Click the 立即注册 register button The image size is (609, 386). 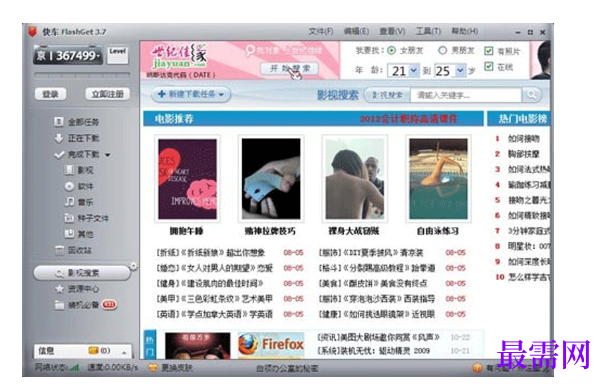coord(107,94)
